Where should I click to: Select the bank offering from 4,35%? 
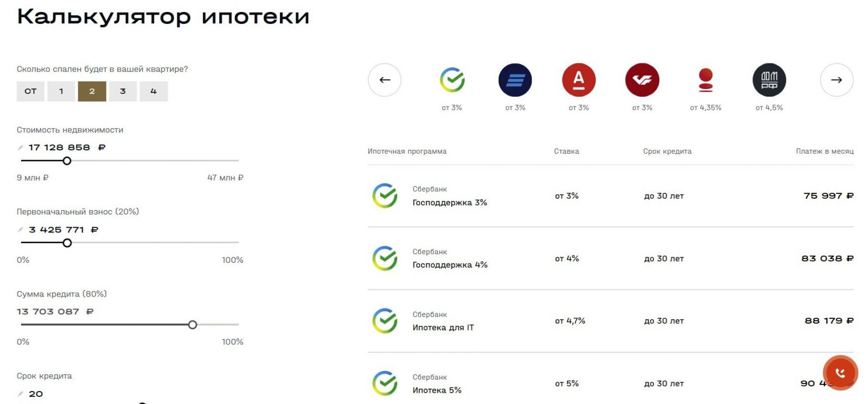(x=706, y=80)
